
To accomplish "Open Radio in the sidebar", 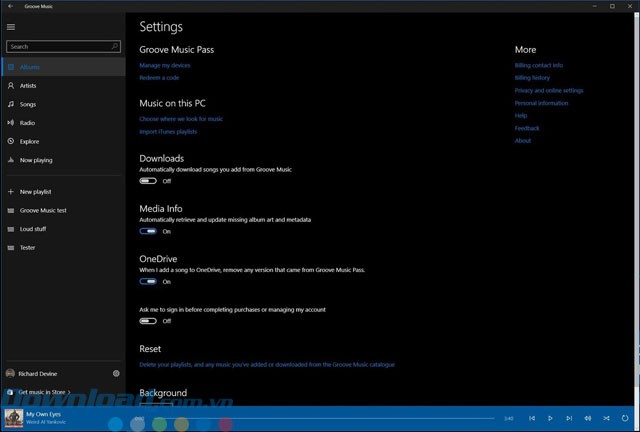I will pos(27,123).
